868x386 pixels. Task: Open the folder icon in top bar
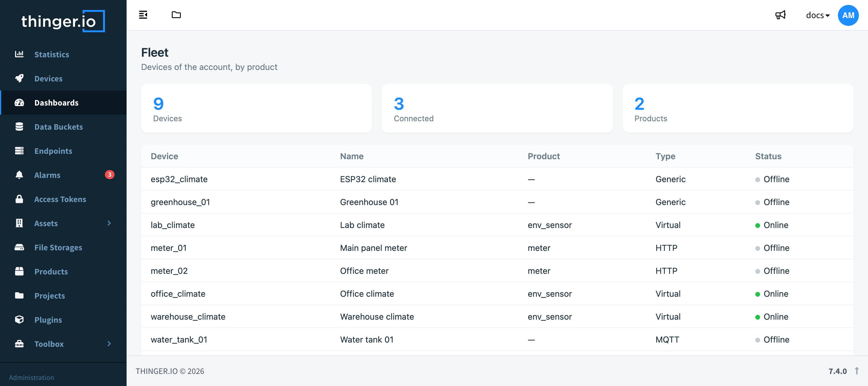pos(176,15)
